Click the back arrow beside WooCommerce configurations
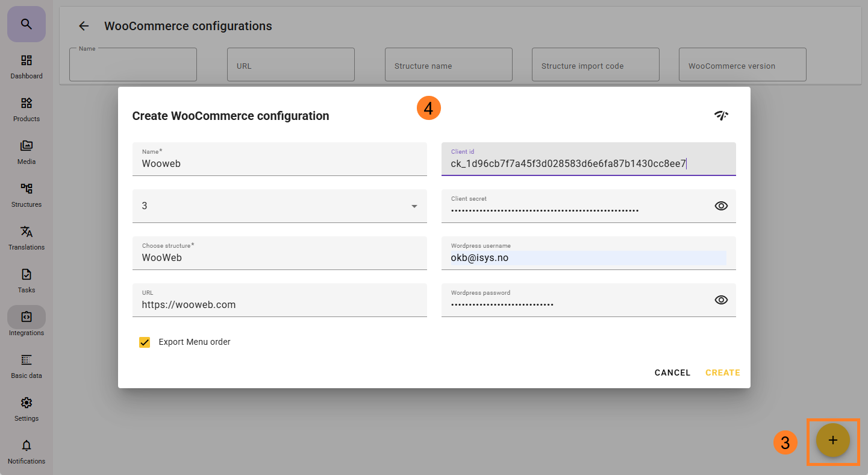Screen dimensions: 868x475 click(x=84, y=26)
